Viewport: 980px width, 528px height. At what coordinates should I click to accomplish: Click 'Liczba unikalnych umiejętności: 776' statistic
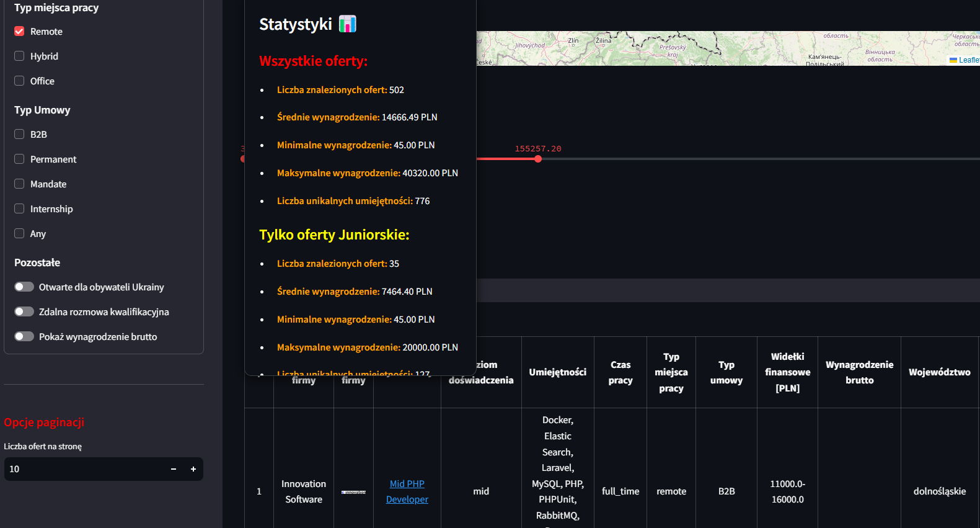[353, 201]
